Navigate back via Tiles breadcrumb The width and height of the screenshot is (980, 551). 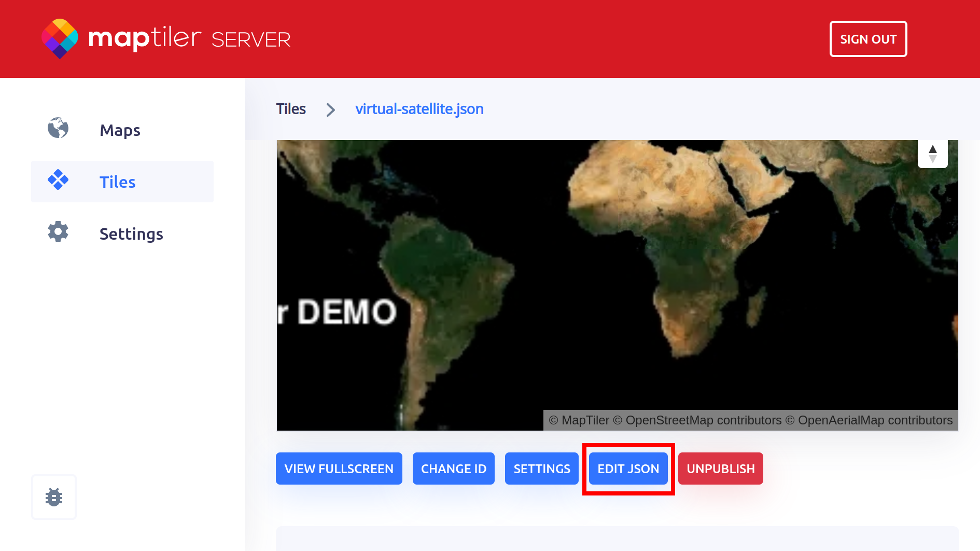[x=291, y=109]
